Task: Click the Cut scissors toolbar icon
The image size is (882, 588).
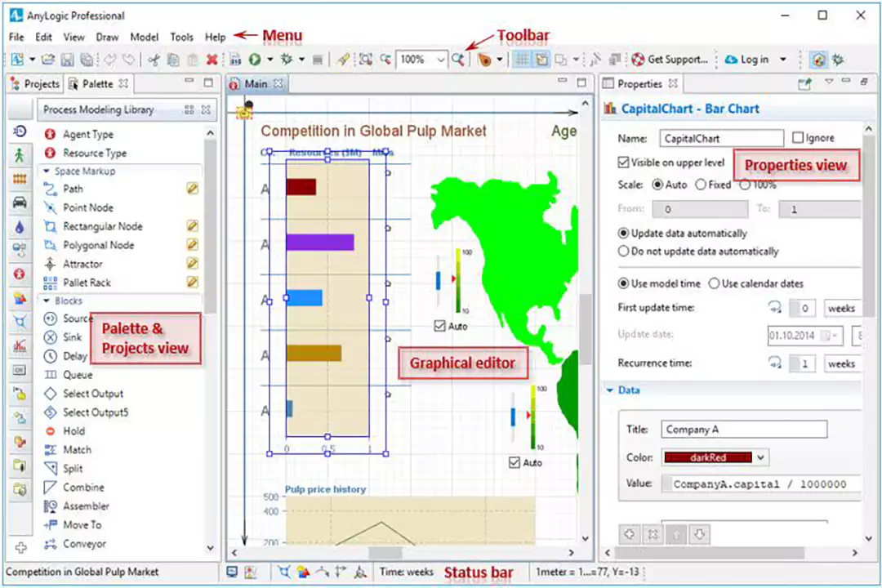Action: pos(154,59)
